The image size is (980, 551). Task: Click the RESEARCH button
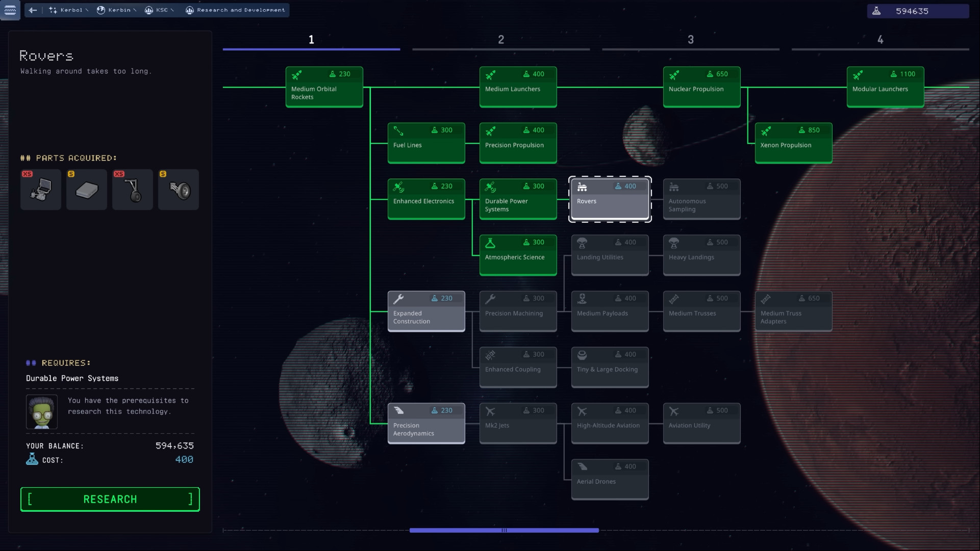[110, 499]
